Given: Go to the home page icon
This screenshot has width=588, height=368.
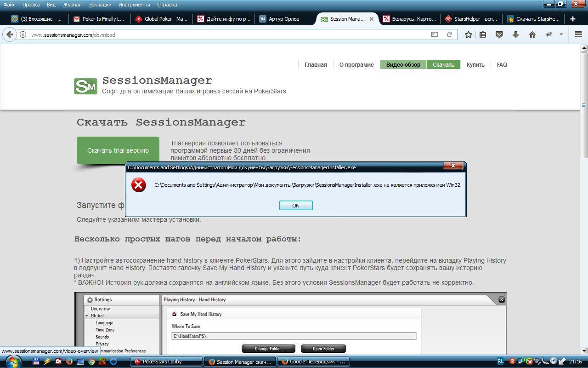Looking at the screenshot, I should pos(532,34).
